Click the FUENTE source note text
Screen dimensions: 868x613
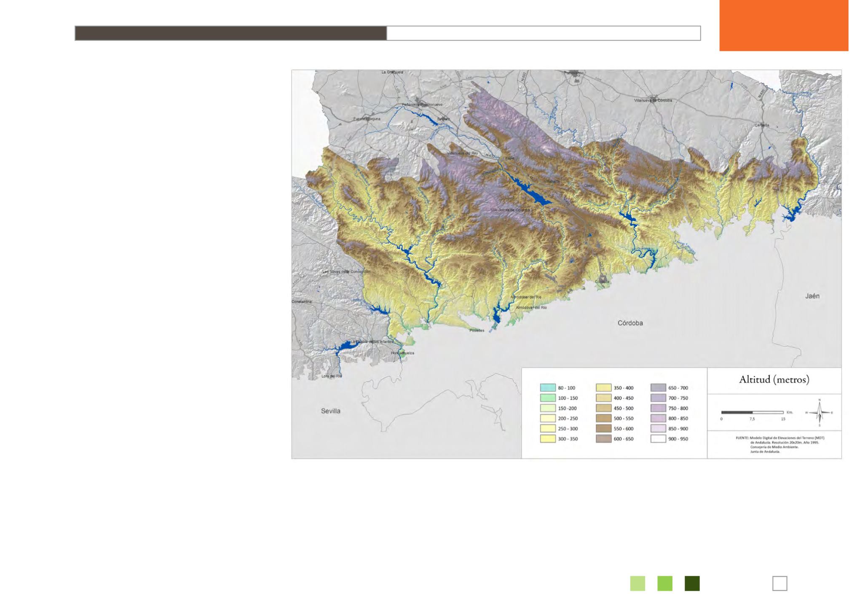click(780, 444)
